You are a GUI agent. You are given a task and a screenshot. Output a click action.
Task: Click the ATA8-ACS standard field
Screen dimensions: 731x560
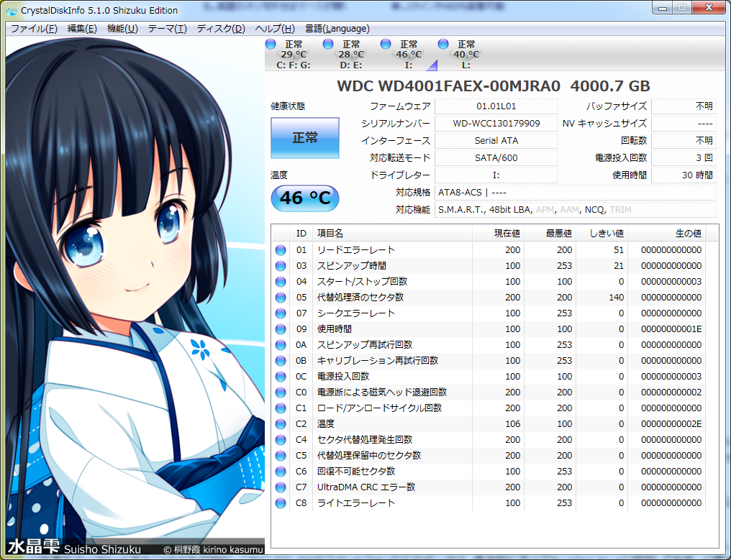[x=576, y=193]
